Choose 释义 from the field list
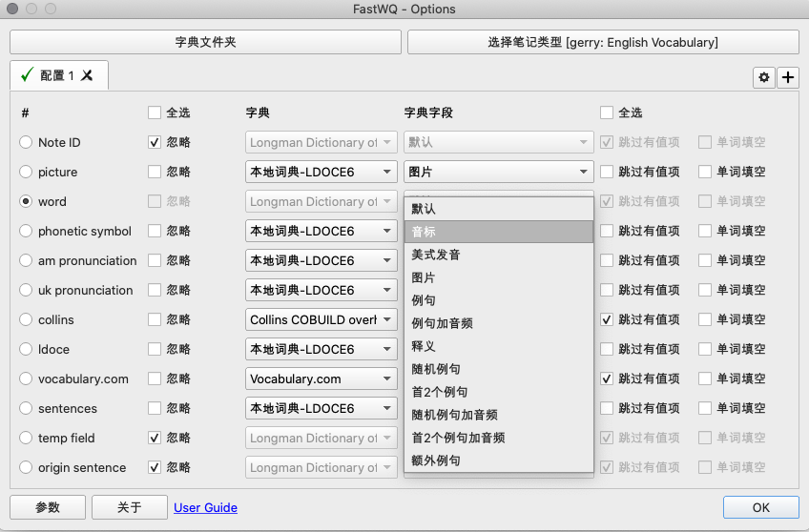The width and height of the screenshot is (809, 532). coord(499,346)
